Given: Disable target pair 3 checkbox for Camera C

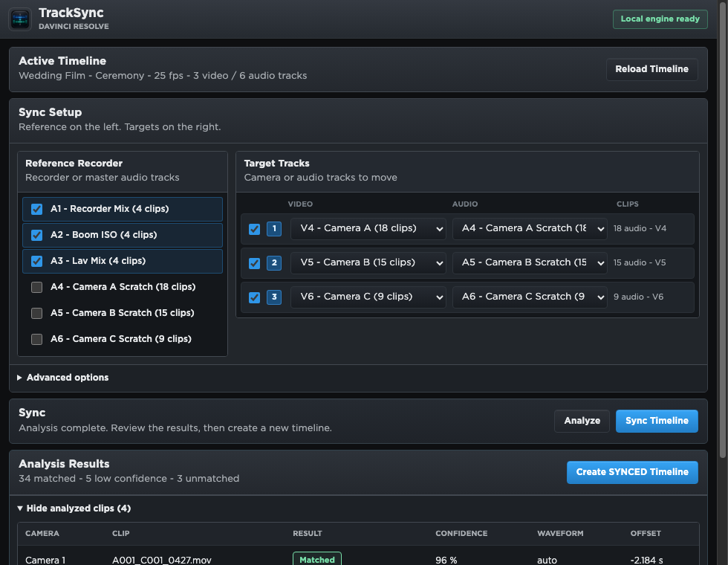Looking at the screenshot, I should pos(254,297).
